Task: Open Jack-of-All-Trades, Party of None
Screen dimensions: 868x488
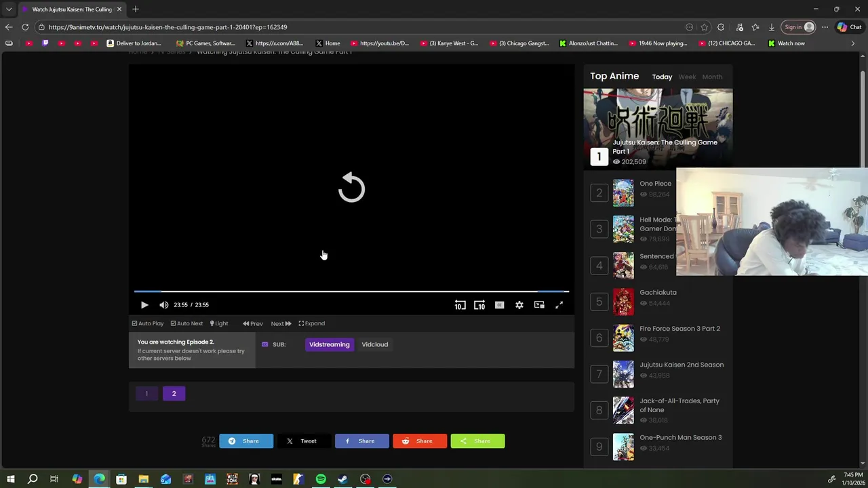Action: coord(679,405)
